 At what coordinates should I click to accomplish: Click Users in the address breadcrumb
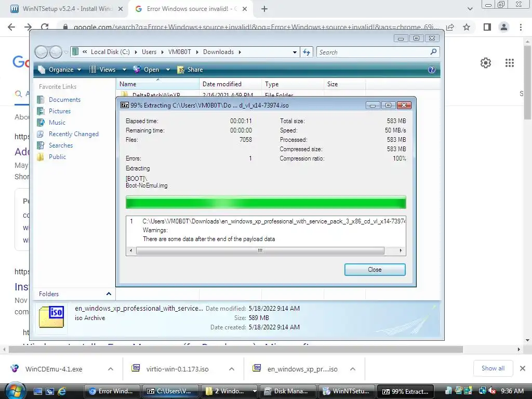[x=149, y=52]
